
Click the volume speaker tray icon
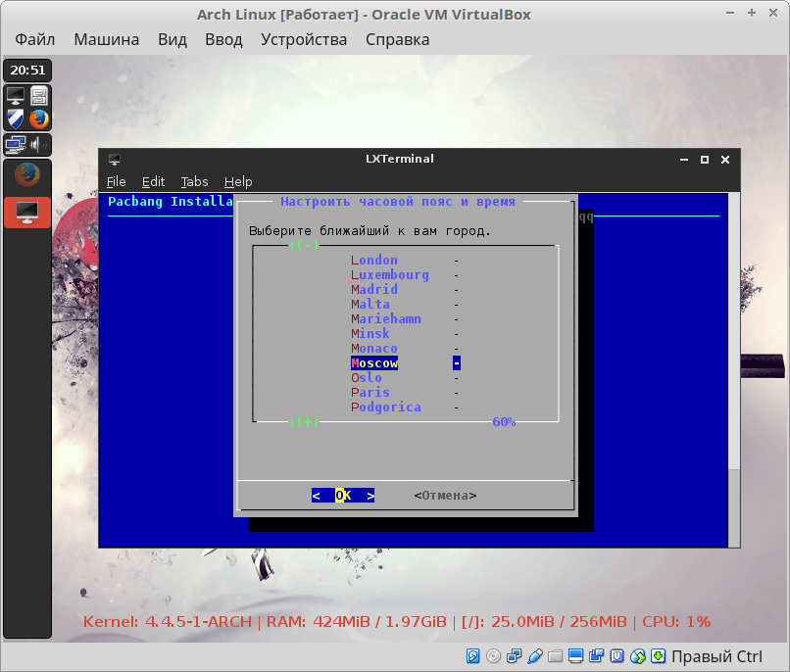point(40,145)
